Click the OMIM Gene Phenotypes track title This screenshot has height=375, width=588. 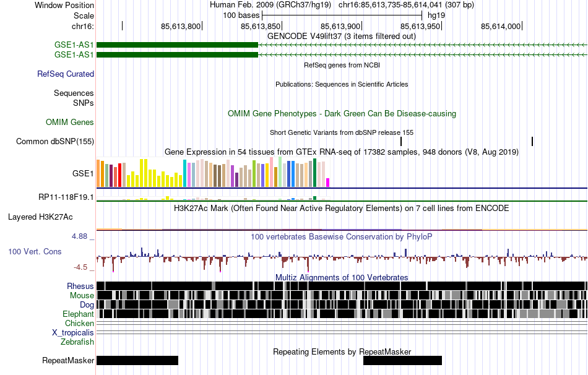click(x=342, y=114)
